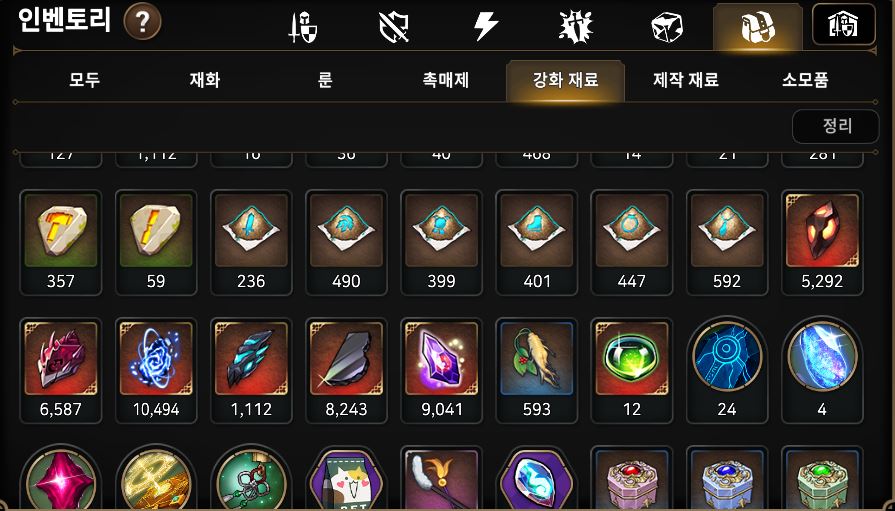The width and height of the screenshot is (895, 511).
Task: Open the lightning bolt skills category
Action: click(x=486, y=27)
